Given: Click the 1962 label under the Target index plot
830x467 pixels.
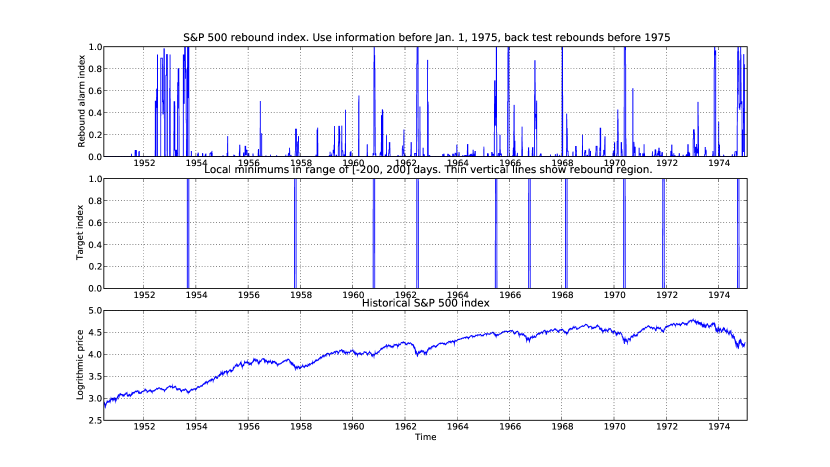Looking at the screenshot, I should (405, 295).
